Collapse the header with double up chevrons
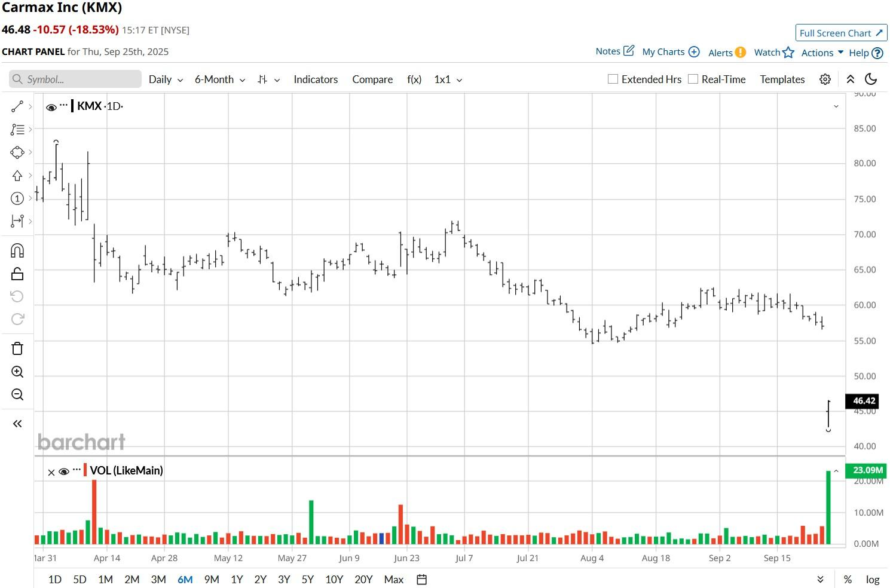890x588 pixels. (851, 79)
